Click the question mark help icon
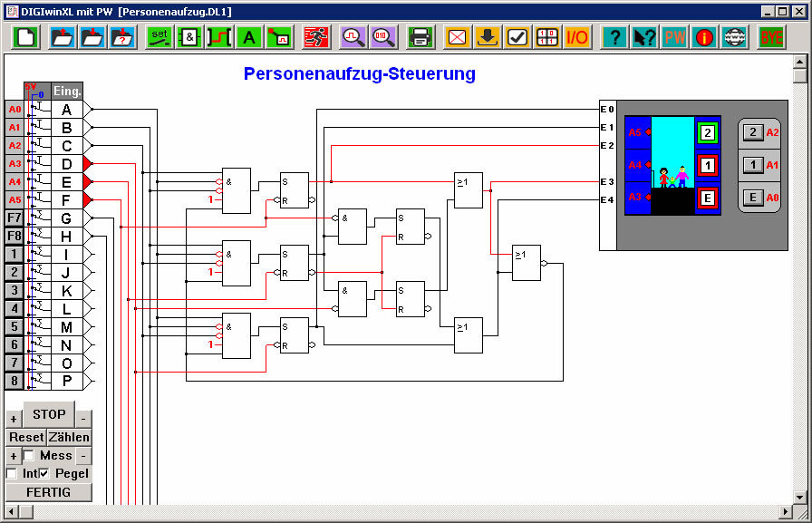This screenshot has width=812, height=523. (x=615, y=37)
